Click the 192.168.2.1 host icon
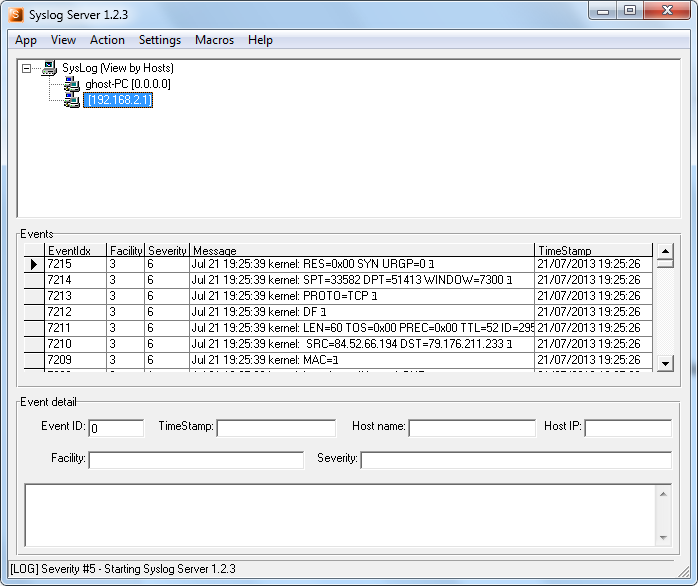 [71, 100]
